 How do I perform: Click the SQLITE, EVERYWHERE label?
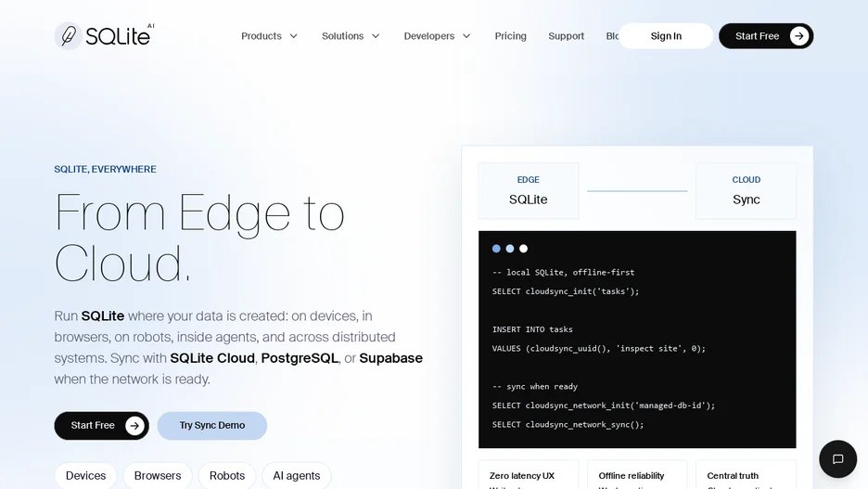(x=105, y=169)
